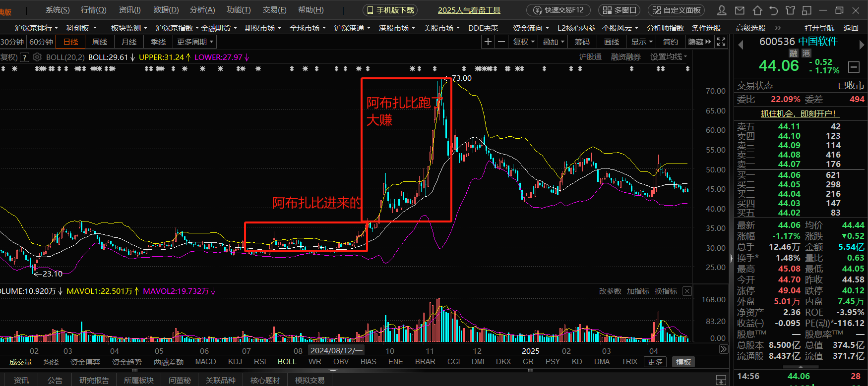Open 显示 display dropdown
The height and width of the screenshot is (386, 868).
642,42
